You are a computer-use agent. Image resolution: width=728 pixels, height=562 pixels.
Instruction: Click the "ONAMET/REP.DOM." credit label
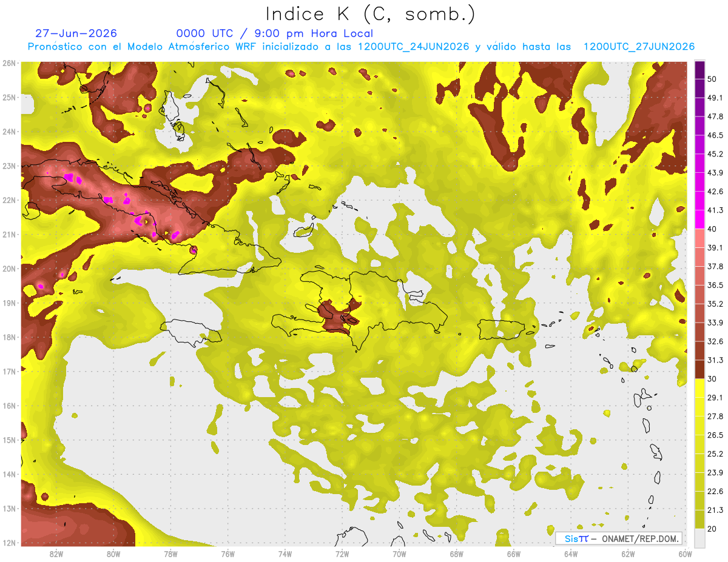click(x=640, y=539)
